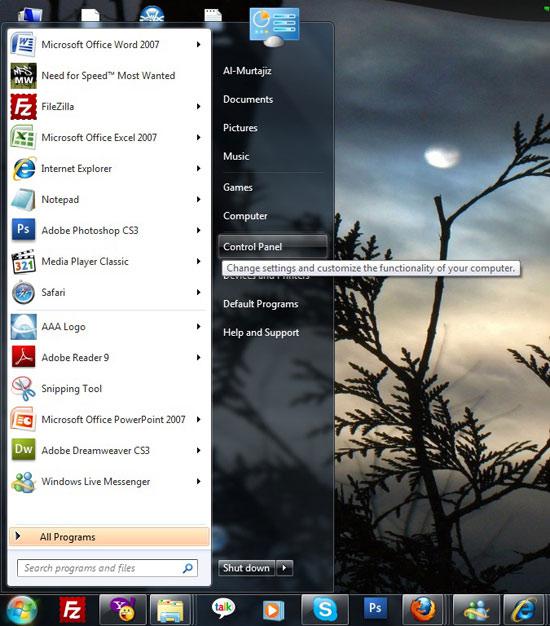550x626 pixels.
Task: Open Computer from Start menu
Action: (245, 216)
